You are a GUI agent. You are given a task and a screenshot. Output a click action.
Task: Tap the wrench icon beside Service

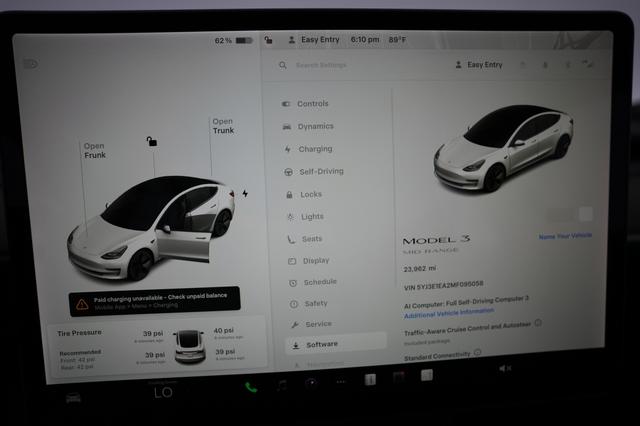294,325
